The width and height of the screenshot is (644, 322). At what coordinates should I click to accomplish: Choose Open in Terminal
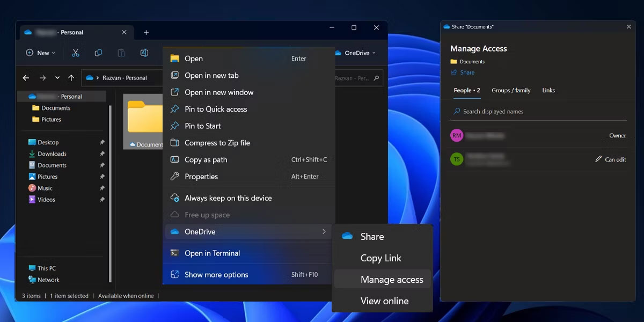click(x=249, y=253)
